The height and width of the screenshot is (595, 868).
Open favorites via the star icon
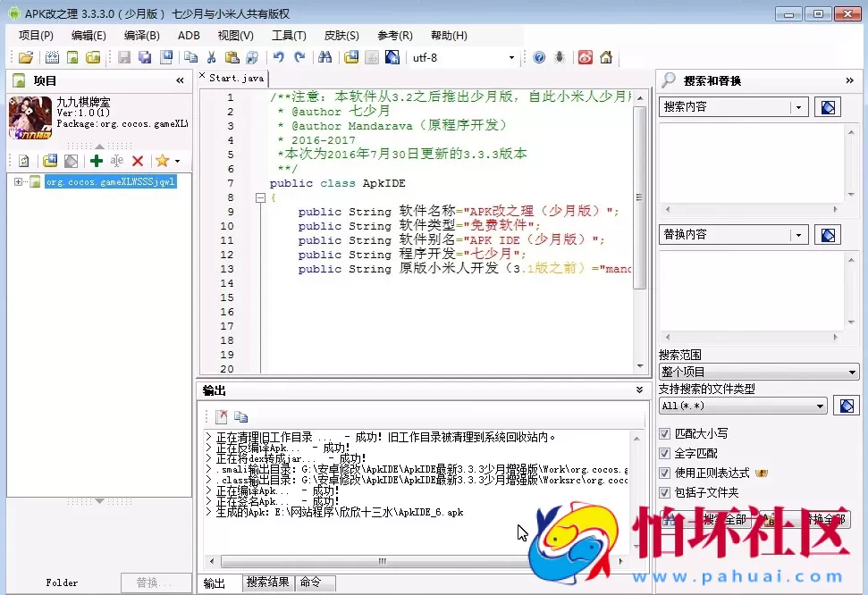tap(162, 161)
